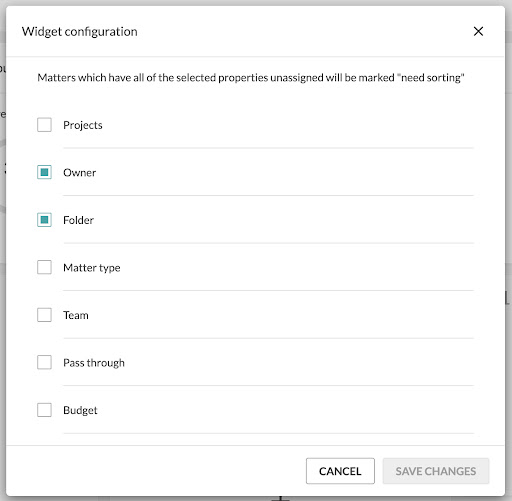Click the Owner label text
512x501 pixels.
click(80, 173)
